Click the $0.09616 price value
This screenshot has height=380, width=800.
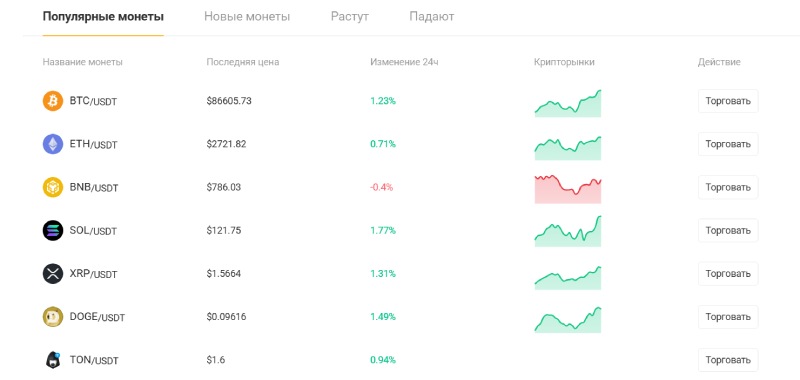coord(226,317)
